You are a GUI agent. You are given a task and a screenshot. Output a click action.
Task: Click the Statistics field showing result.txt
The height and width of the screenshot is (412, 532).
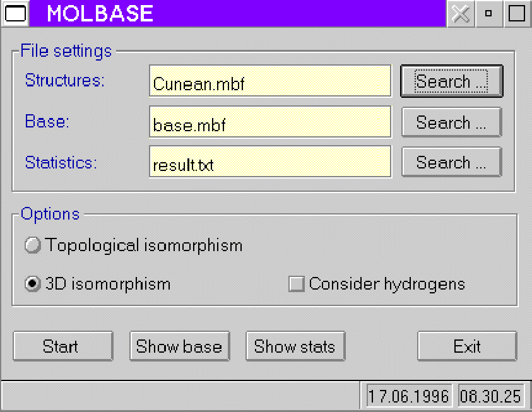click(x=270, y=163)
